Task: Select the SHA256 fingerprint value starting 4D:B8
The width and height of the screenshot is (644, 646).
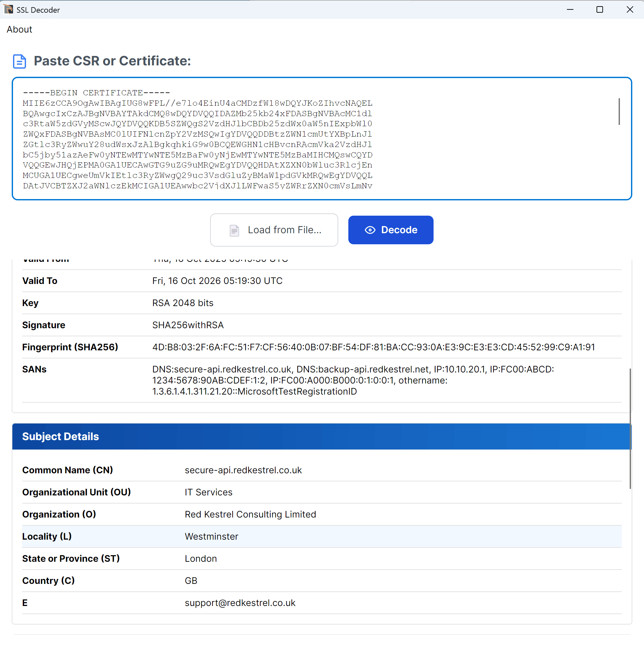Action: pos(373,347)
